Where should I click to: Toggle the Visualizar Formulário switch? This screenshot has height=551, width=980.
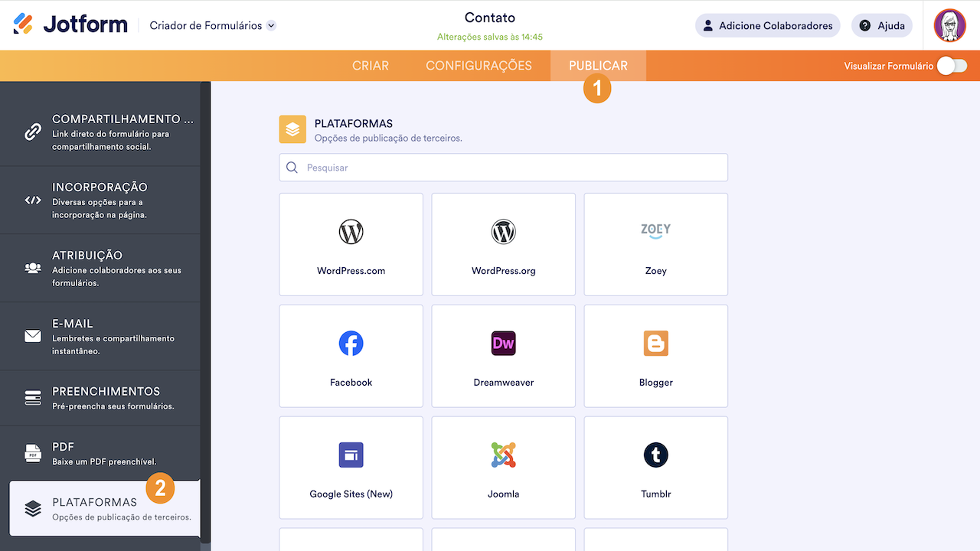952,66
